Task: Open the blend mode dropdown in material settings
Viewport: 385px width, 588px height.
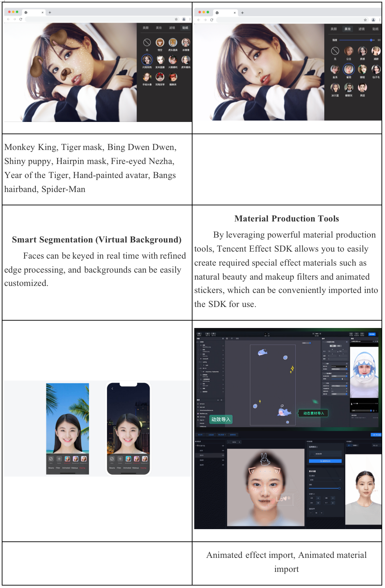Action: [x=325, y=480]
